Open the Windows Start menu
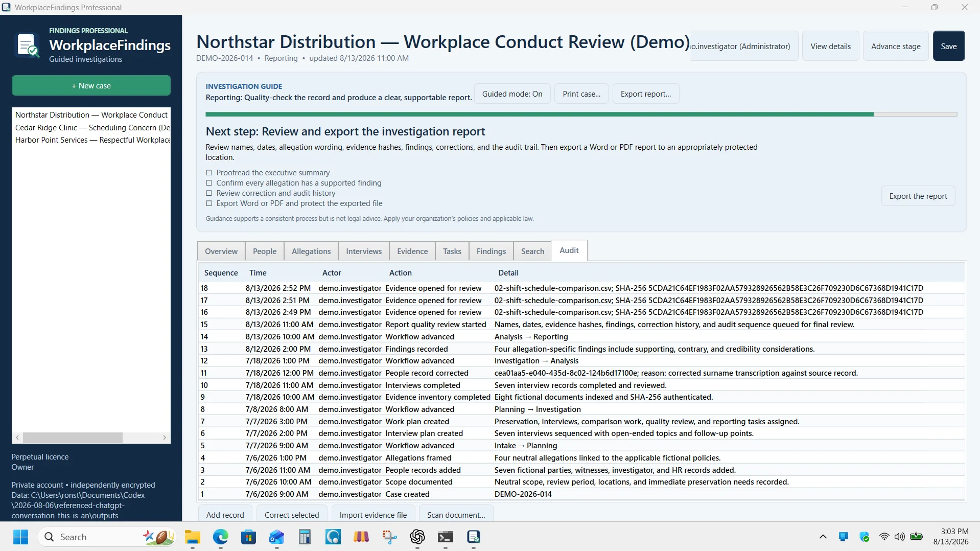 pos(20,537)
